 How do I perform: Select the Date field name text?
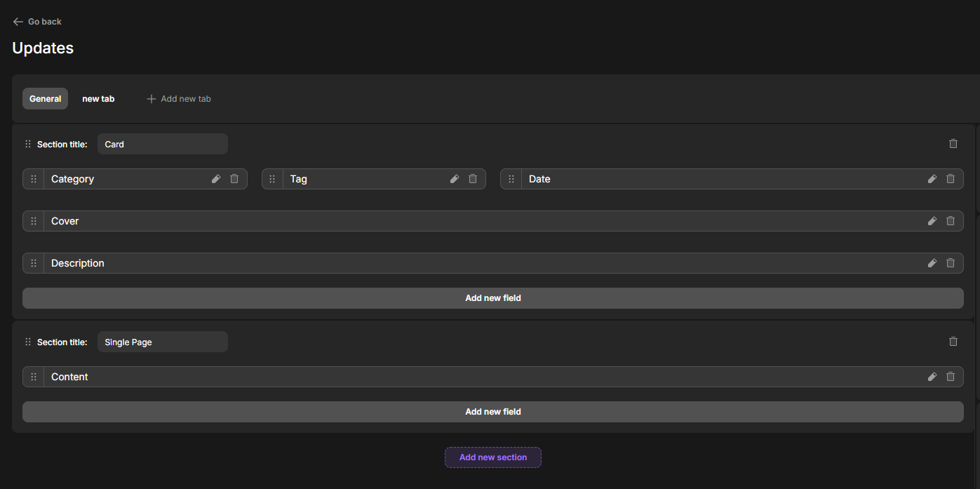pos(539,179)
